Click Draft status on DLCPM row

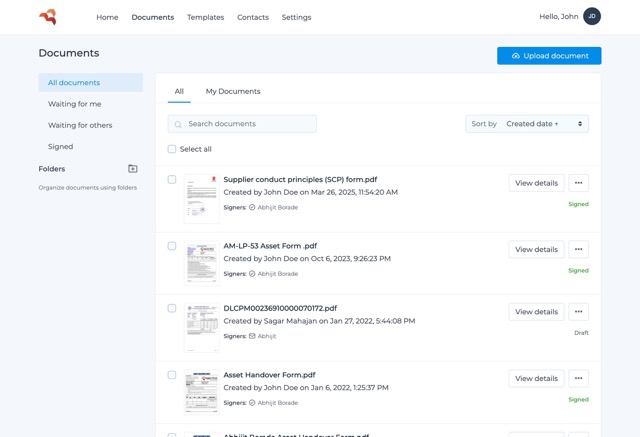point(581,333)
